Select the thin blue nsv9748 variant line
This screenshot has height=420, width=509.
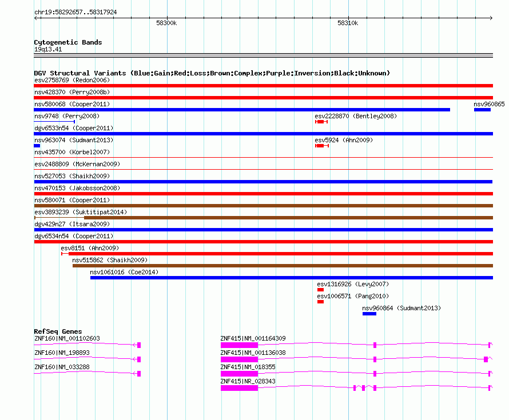tap(54, 122)
